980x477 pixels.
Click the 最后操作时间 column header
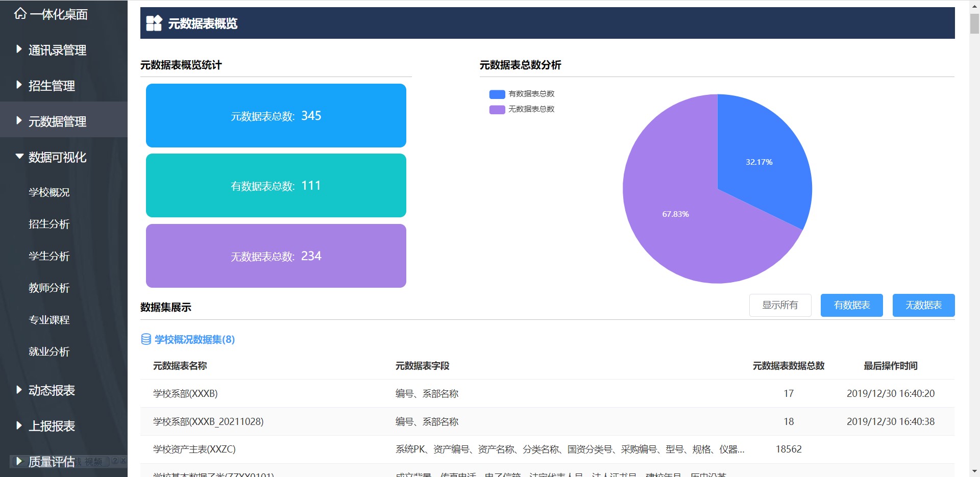click(x=891, y=366)
